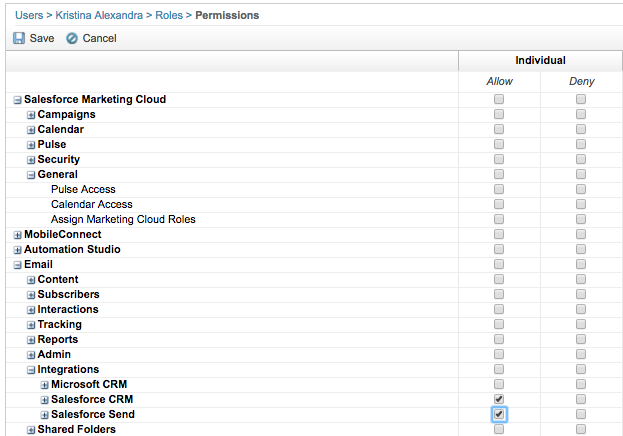The height and width of the screenshot is (436, 623).
Task: Expand the Pulse node
Action: (x=31, y=145)
